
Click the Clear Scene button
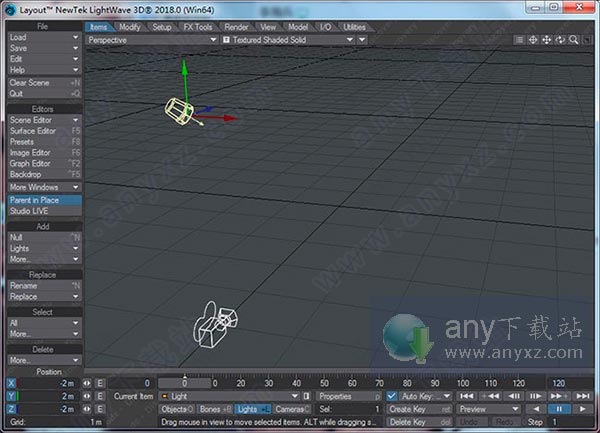44,83
